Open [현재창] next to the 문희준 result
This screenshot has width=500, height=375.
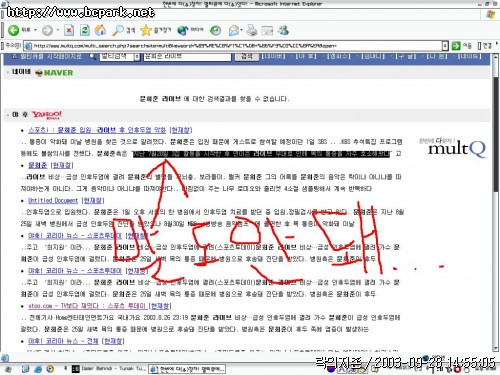62,165
